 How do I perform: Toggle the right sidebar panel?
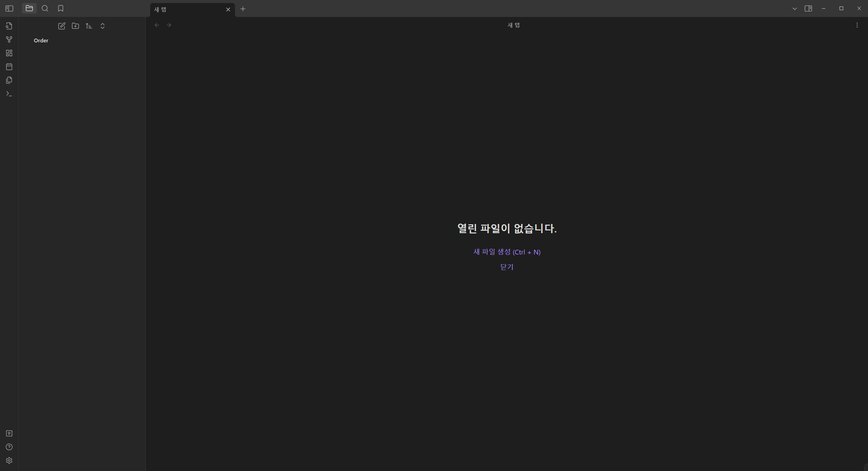[808, 8]
